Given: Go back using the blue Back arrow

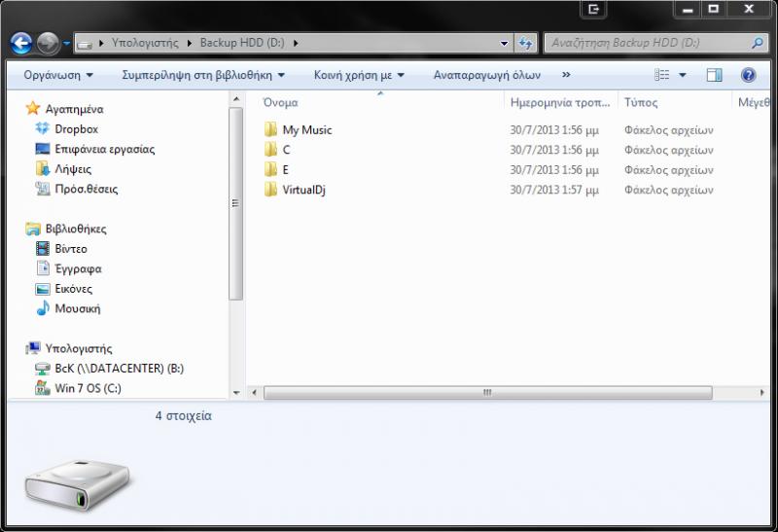Looking at the screenshot, I should coord(21,43).
